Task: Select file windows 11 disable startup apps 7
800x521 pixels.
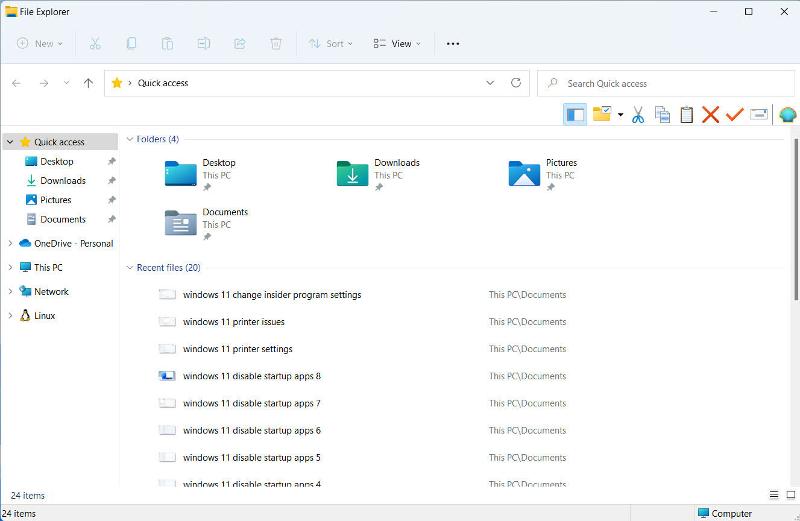Action: (x=252, y=403)
